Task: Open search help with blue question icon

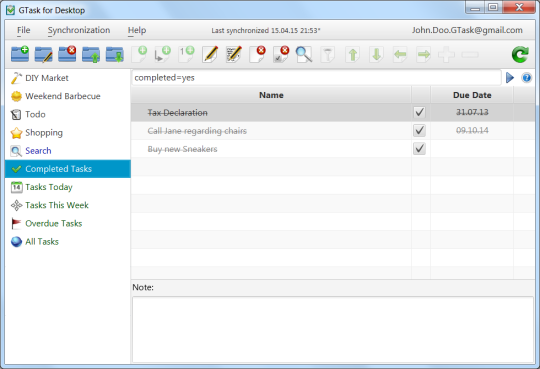Action: [526, 78]
